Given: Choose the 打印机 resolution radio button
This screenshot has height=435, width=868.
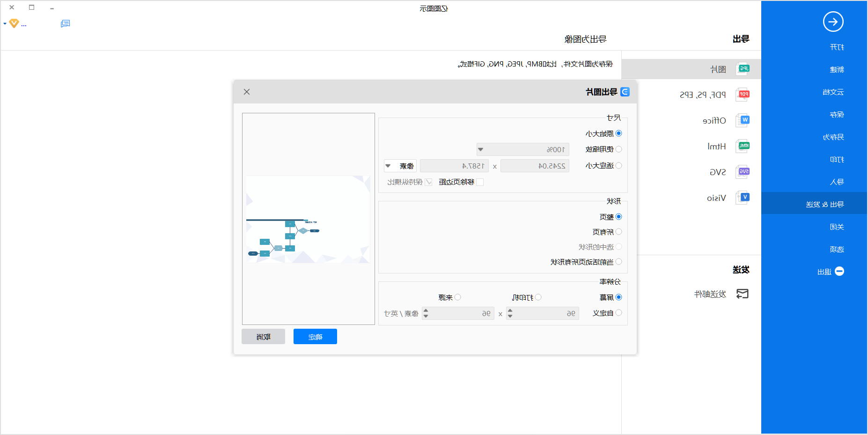Looking at the screenshot, I should [x=538, y=297].
